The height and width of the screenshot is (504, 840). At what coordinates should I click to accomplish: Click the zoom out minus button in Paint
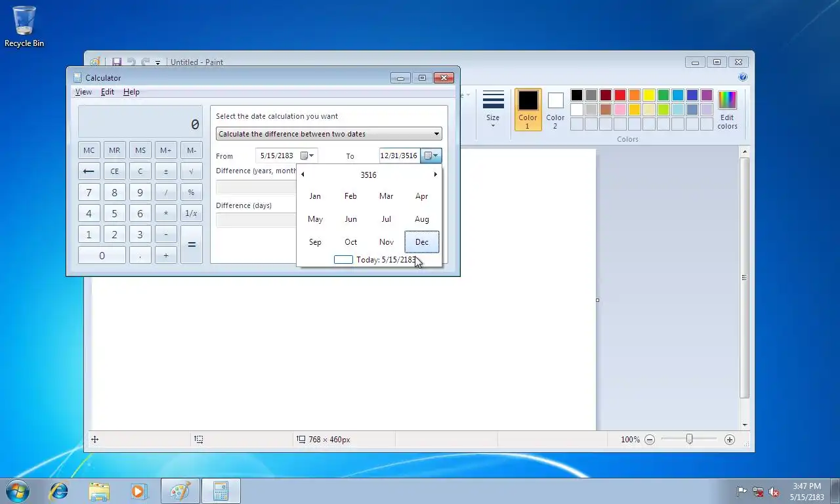click(650, 440)
